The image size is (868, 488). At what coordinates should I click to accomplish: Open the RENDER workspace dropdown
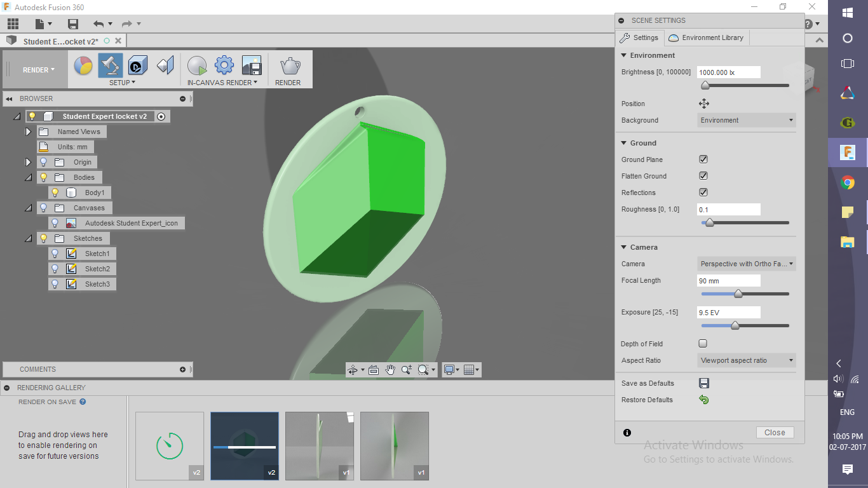coord(39,70)
